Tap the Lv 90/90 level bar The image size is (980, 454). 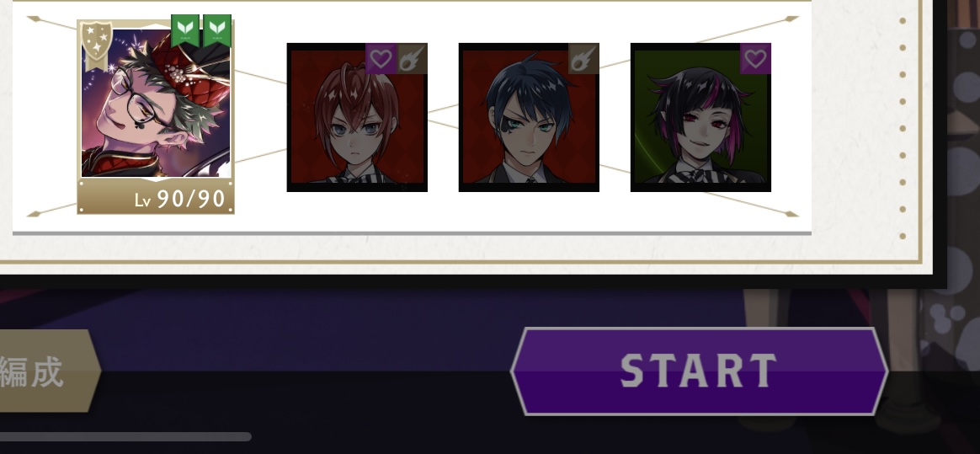click(156, 198)
